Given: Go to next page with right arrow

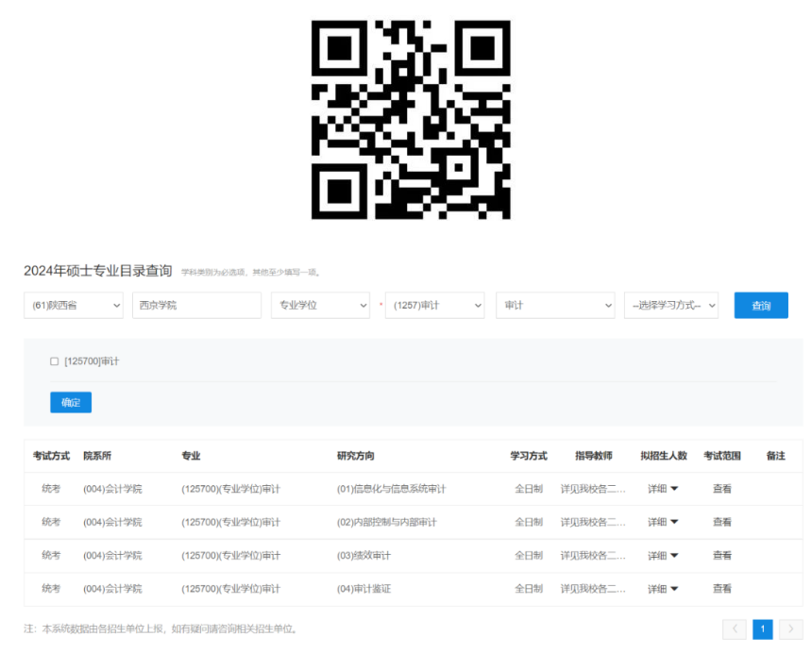Looking at the screenshot, I should click(x=791, y=629).
